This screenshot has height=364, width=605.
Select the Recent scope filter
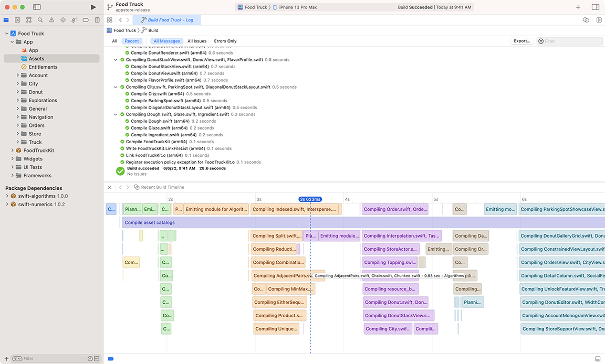pos(132,41)
